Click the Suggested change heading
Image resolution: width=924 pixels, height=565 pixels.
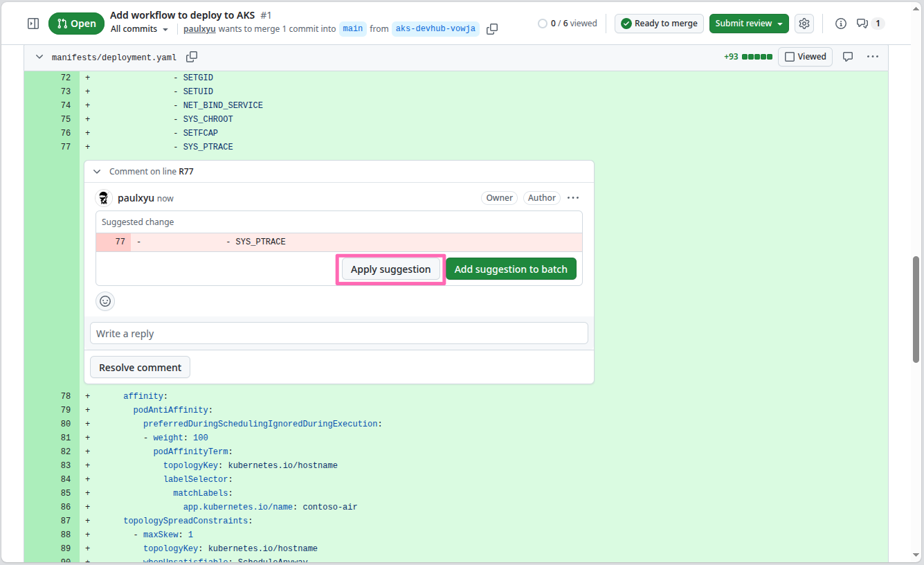[138, 222]
